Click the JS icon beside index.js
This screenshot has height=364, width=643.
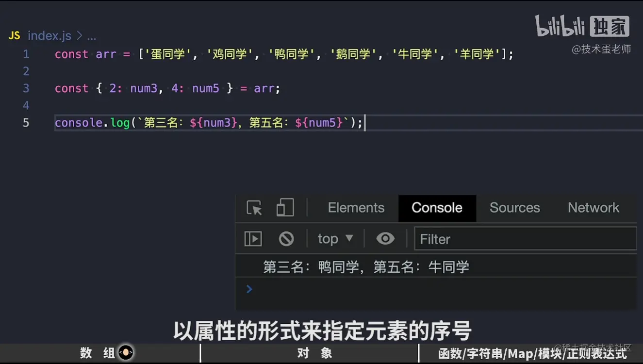[14, 35]
